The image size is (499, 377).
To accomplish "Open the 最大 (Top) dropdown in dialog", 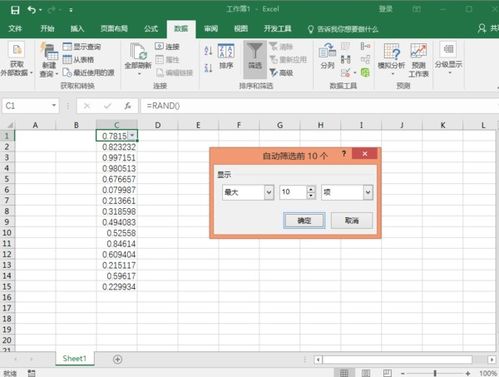I will tap(269, 192).
